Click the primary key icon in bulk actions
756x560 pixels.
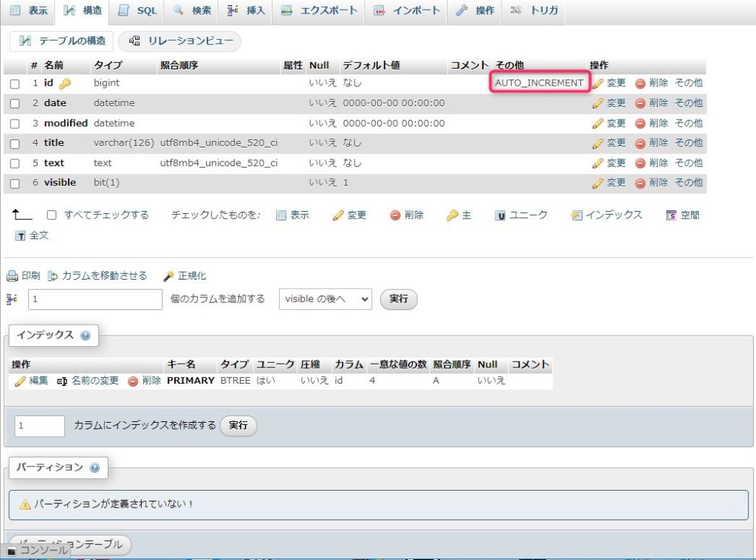point(453,215)
